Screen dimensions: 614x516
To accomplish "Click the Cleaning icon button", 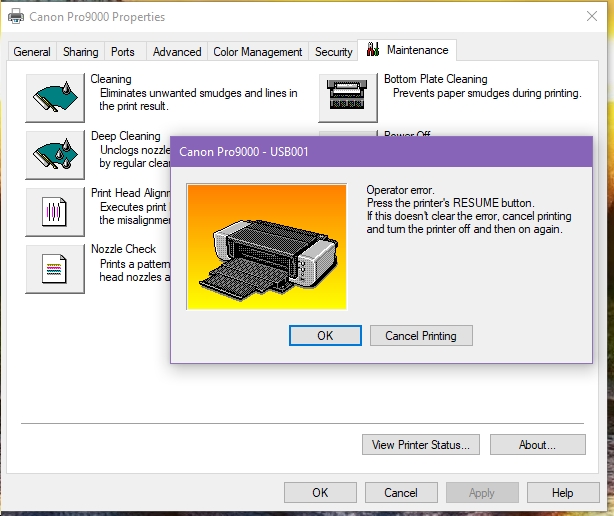I will click(x=55, y=94).
